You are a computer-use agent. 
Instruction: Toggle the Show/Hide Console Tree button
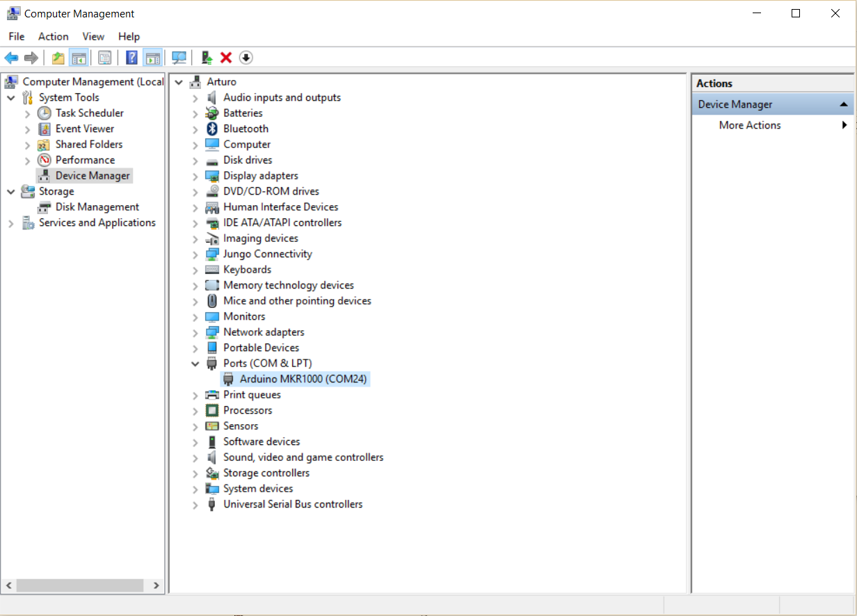(x=79, y=58)
